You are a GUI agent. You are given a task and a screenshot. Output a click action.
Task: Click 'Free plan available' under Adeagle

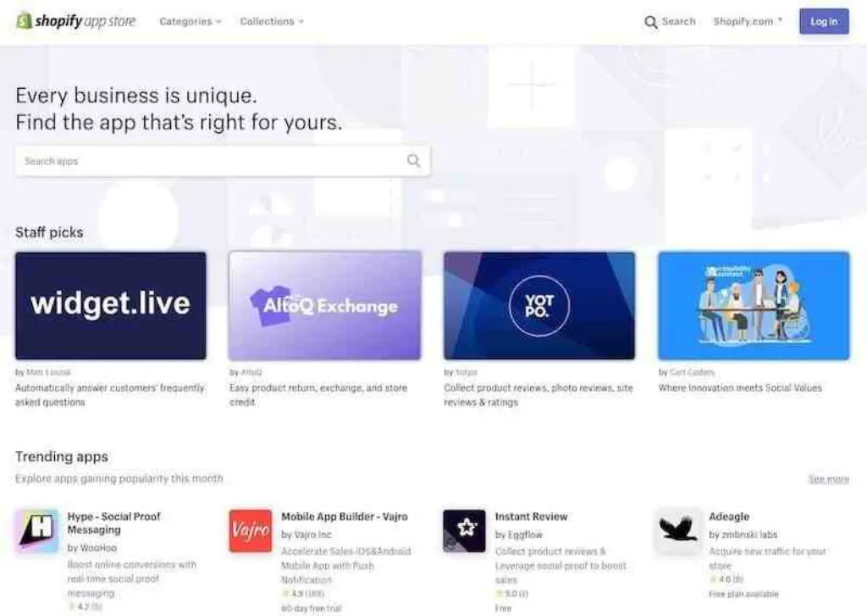pos(743,594)
